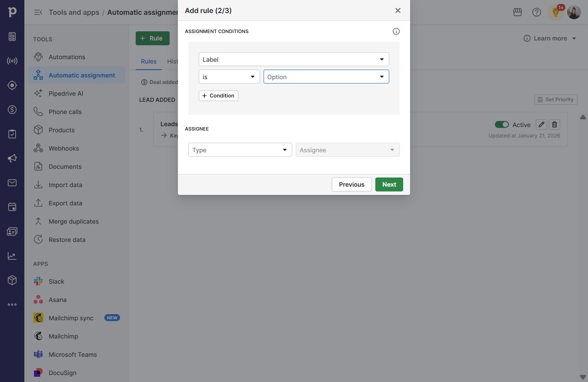Viewport: 588px width, 382px height.
Task: Open the help question mark icon
Action: click(537, 12)
